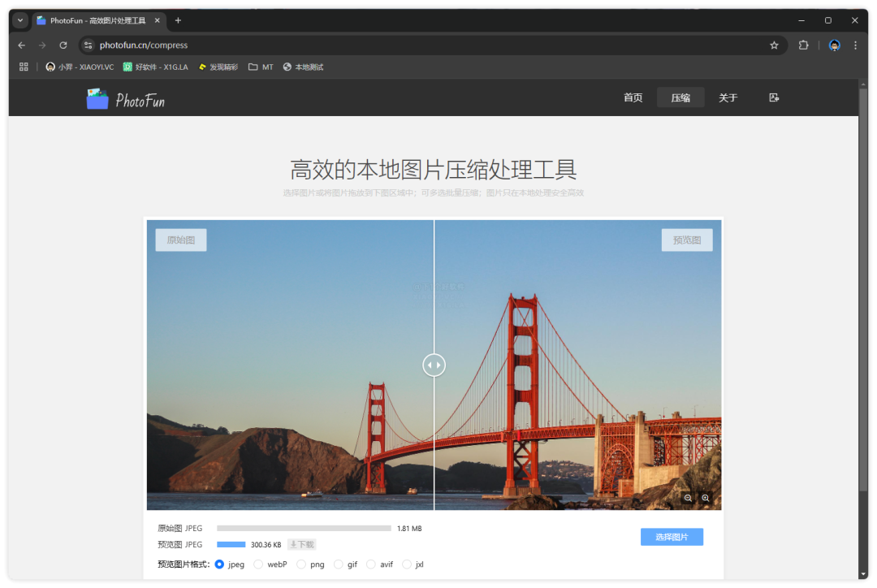Open the Chrome three-dot menu
877x588 pixels.
(855, 45)
